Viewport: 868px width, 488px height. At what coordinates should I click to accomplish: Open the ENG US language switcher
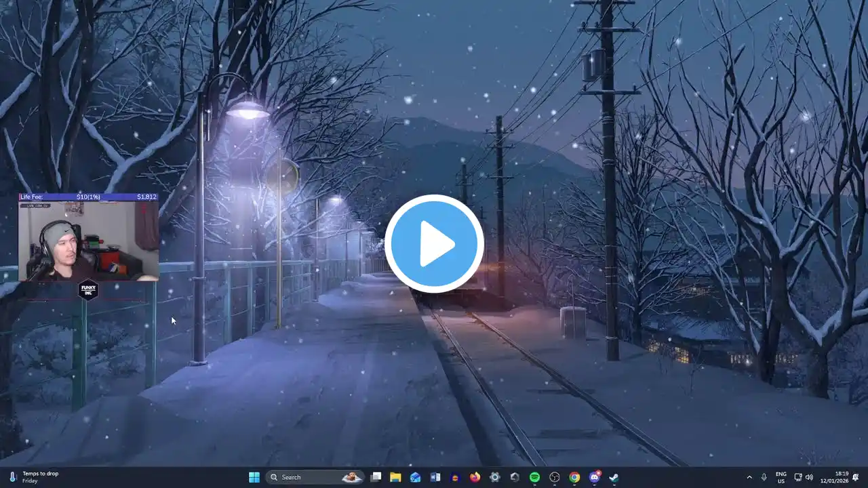click(781, 477)
